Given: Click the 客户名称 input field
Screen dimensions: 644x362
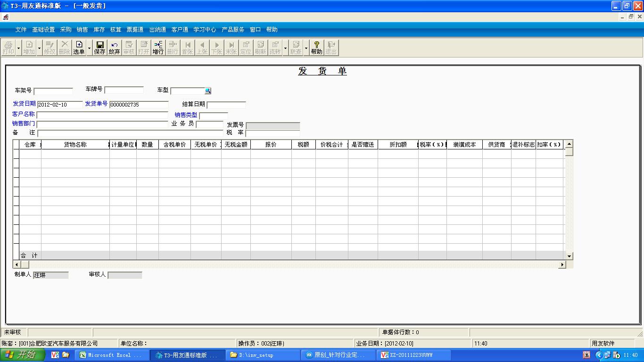Looking at the screenshot, I should 102,115.
